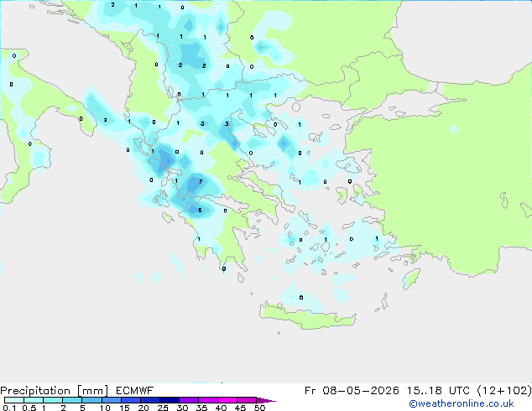Choose the 35–40 mm legend swatch
Viewport: 532px width, 411px height.
(x=208, y=400)
